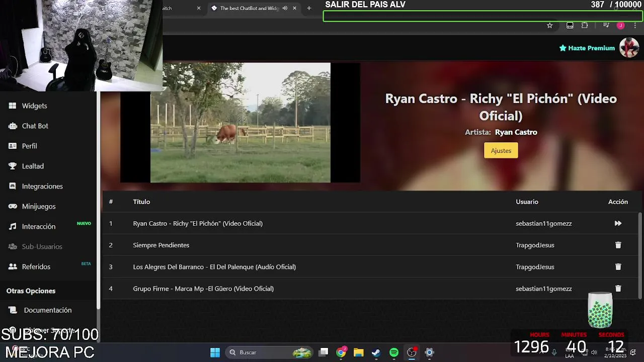Mute the ChatBot tab audio icon

pos(285,8)
